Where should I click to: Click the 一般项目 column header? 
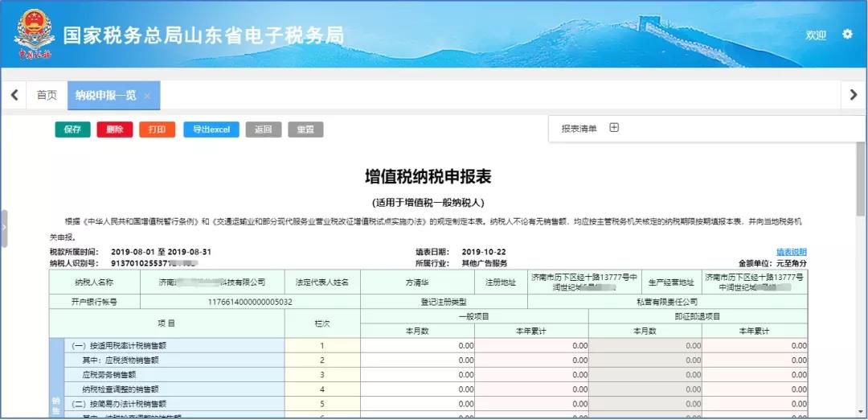tap(474, 316)
